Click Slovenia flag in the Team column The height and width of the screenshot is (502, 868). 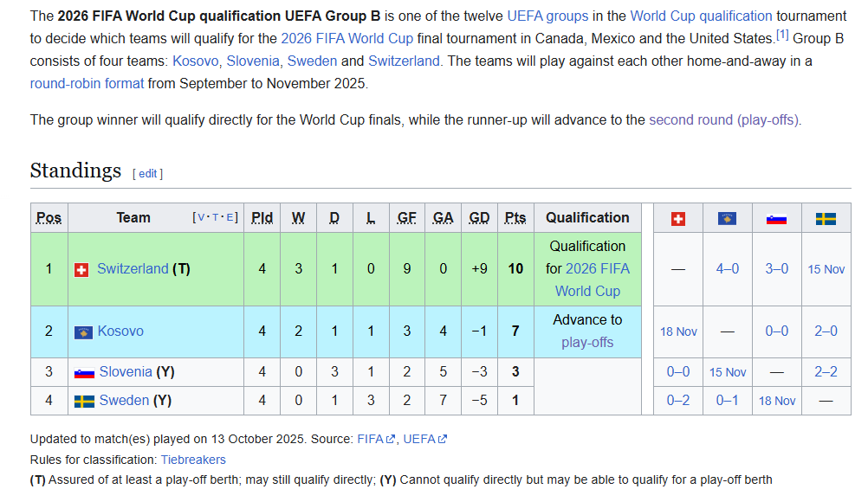tap(84, 372)
